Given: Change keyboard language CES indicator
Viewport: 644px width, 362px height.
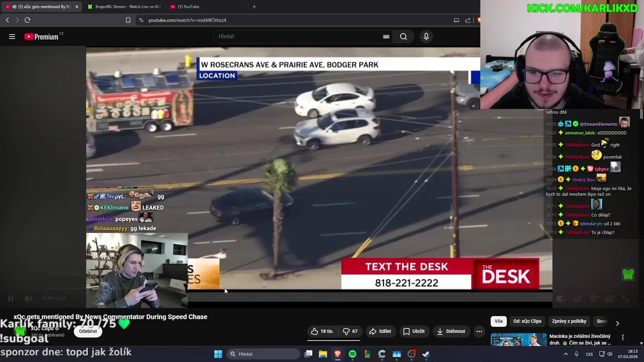Looking at the screenshot, I should (589, 354).
